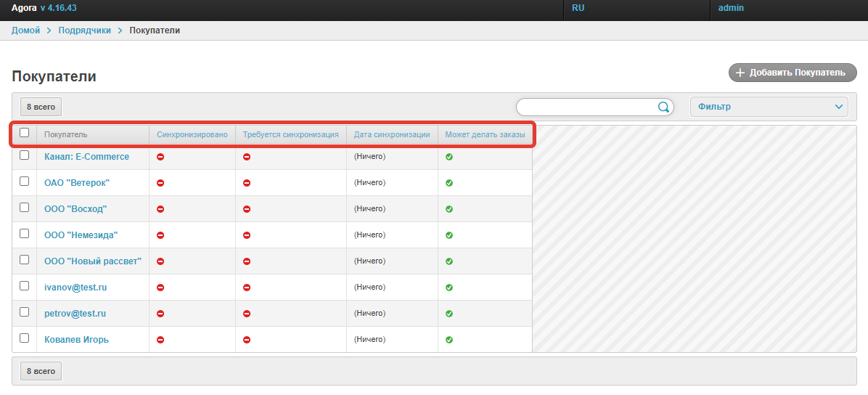Click green can-order icon for petrov@test.ru
This screenshot has height=395, width=868.
point(449,314)
